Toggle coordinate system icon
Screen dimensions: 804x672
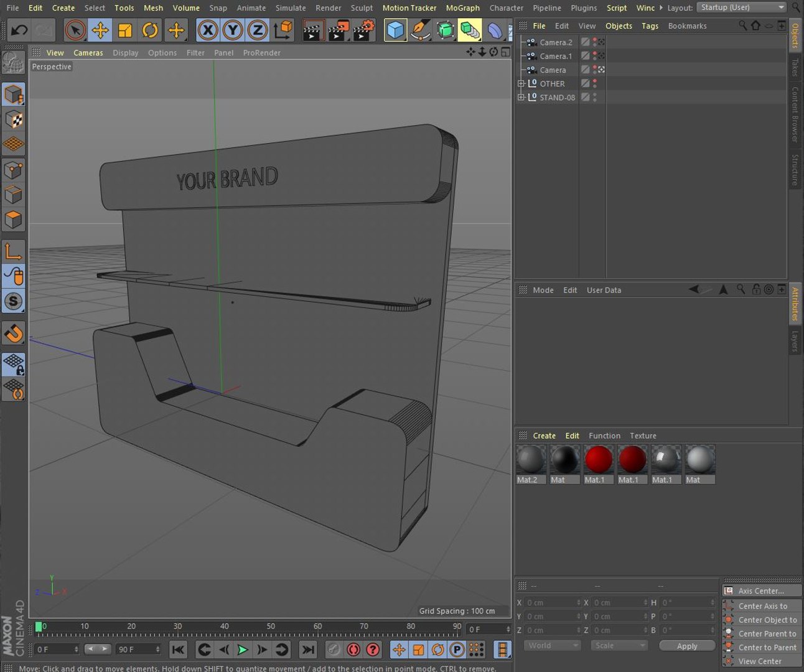283,30
